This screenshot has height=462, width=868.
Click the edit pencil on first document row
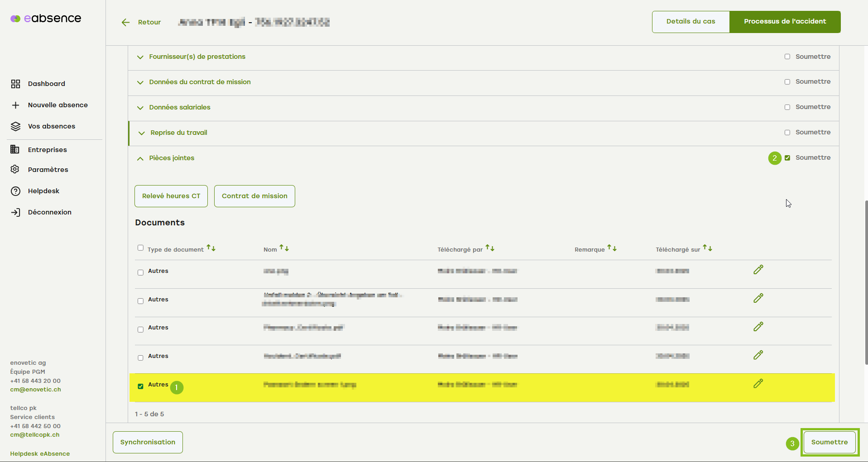point(758,270)
